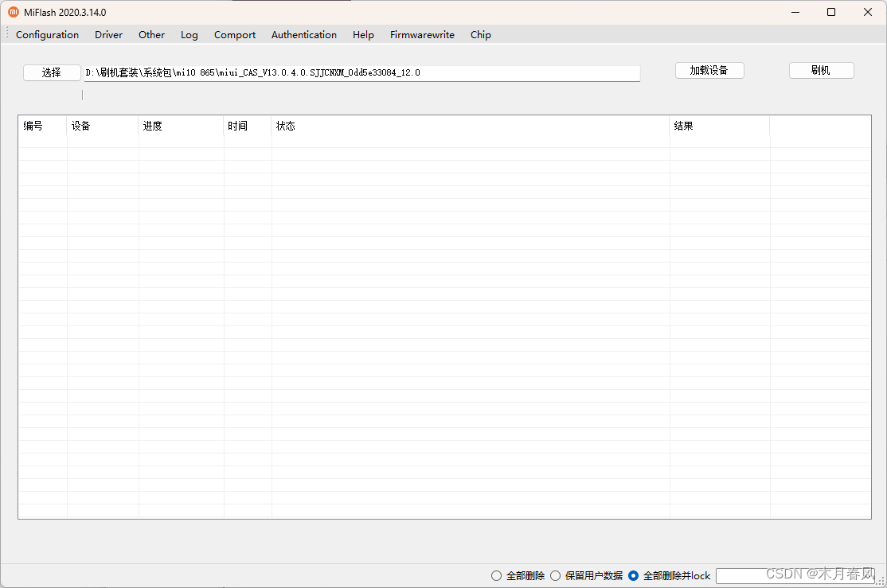The width and height of the screenshot is (887, 588).
Task: Focus the firmware path input field
Action: pyautogui.click(x=362, y=73)
